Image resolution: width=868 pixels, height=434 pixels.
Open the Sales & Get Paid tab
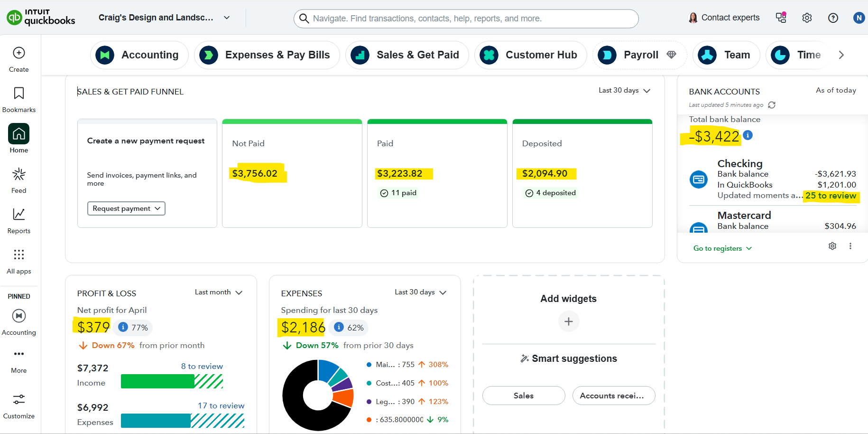[407, 55]
